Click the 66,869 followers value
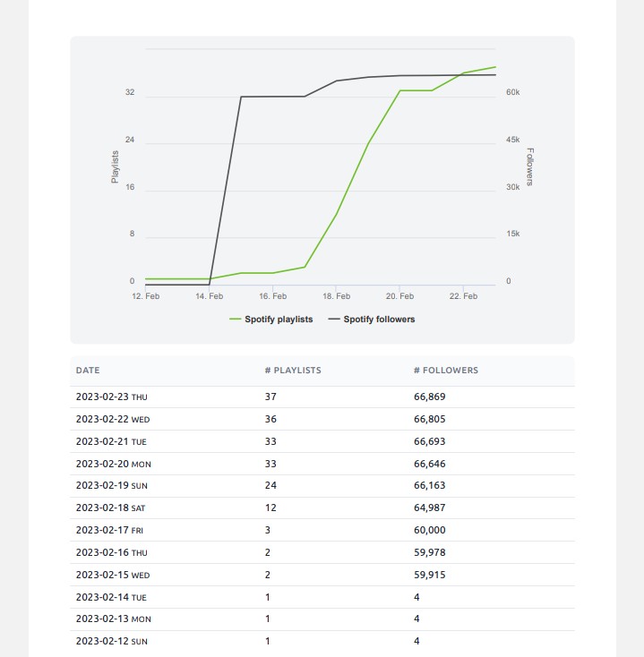644x657 pixels. (x=429, y=397)
